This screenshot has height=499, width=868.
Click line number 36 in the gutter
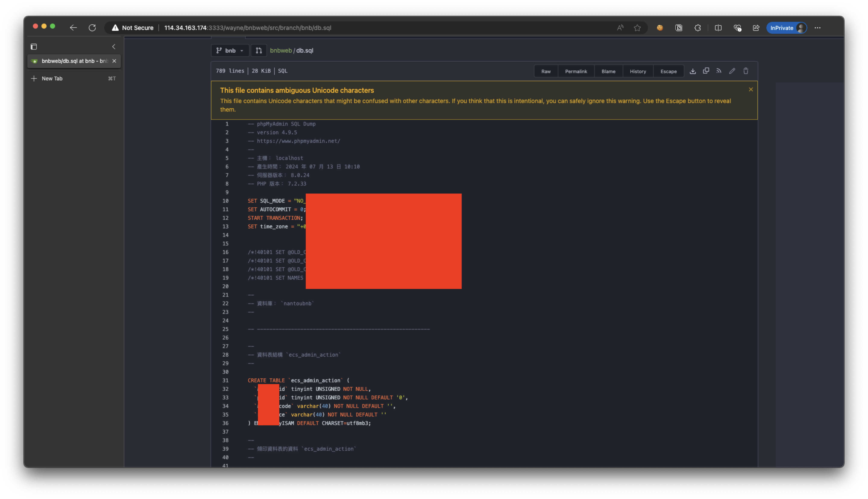[x=225, y=423]
